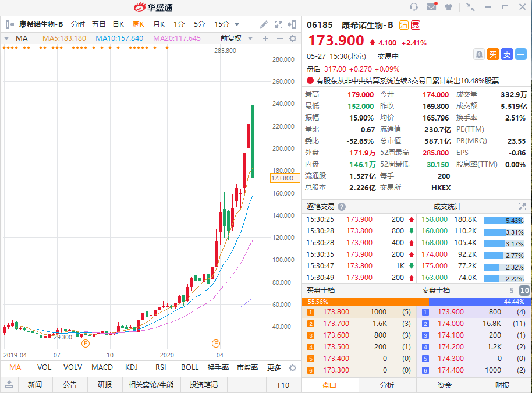Click the blue minus remove-watchlist button
532x393 pixels.
(521, 54)
